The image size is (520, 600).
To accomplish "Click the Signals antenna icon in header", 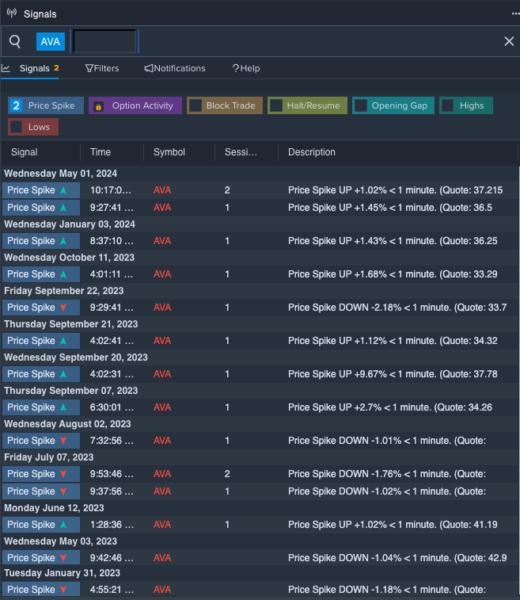I will point(11,13).
